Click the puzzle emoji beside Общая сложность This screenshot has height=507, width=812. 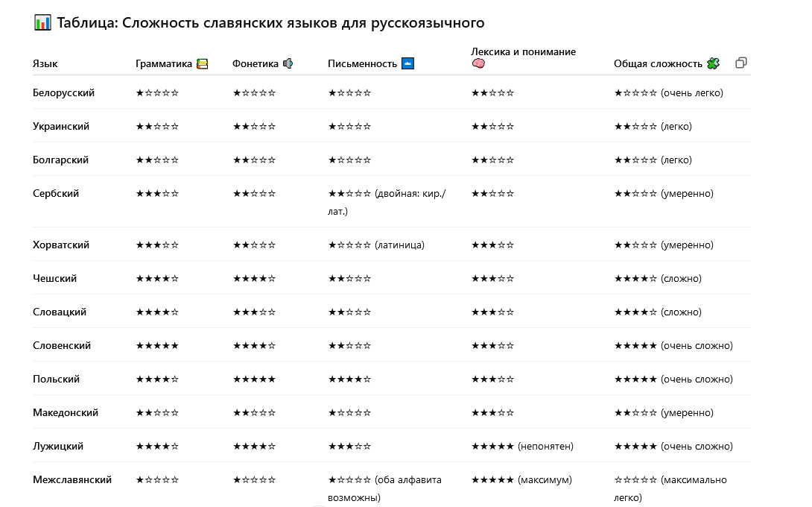(713, 63)
